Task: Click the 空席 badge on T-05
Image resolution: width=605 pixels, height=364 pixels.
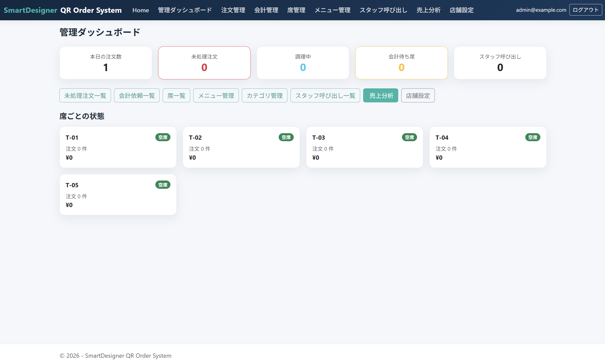Action: tap(163, 185)
